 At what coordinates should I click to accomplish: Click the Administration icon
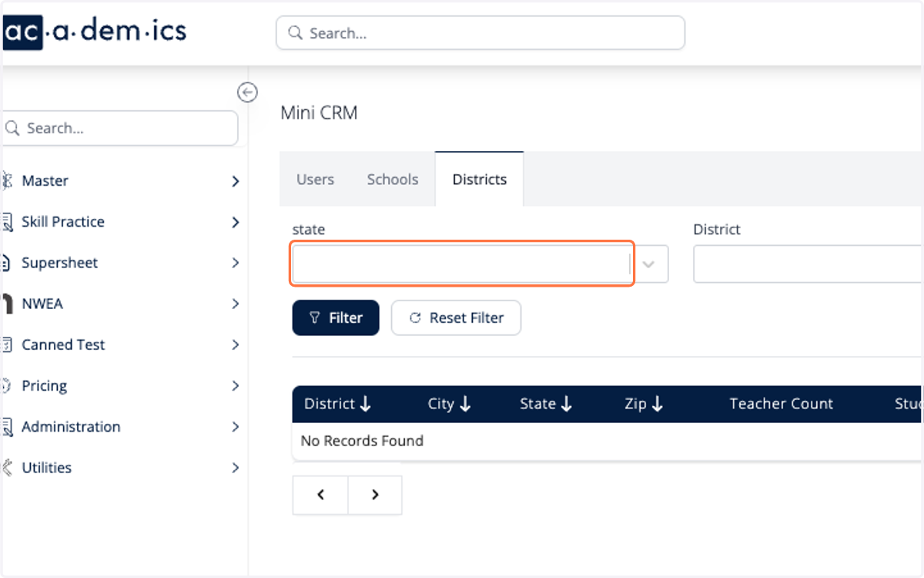(7, 427)
